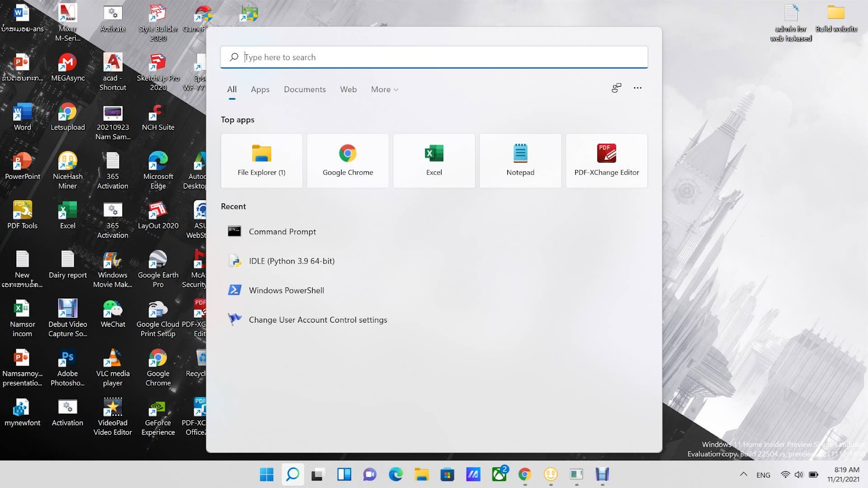
Task: Open Notepad from Top apps
Action: click(520, 161)
